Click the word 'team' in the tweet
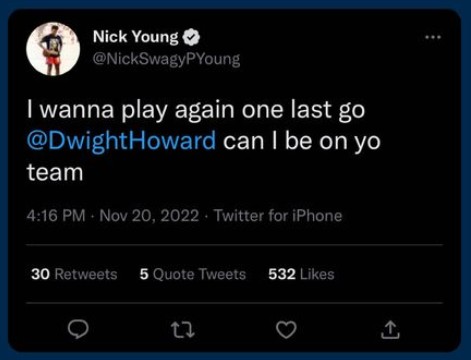The height and width of the screenshot is (360, 471). (55, 173)
